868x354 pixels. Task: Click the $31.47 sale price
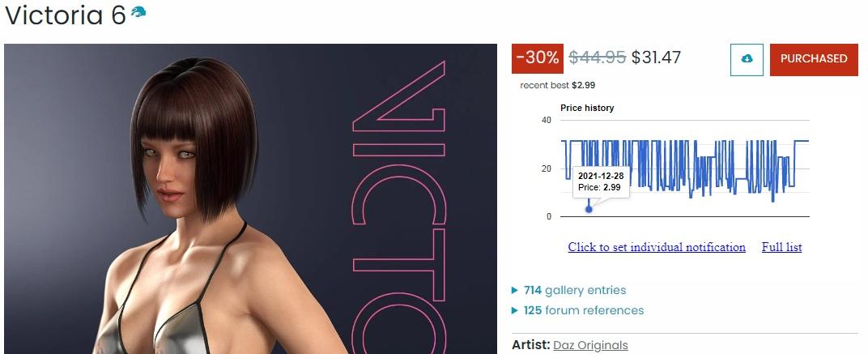[656, 57]
